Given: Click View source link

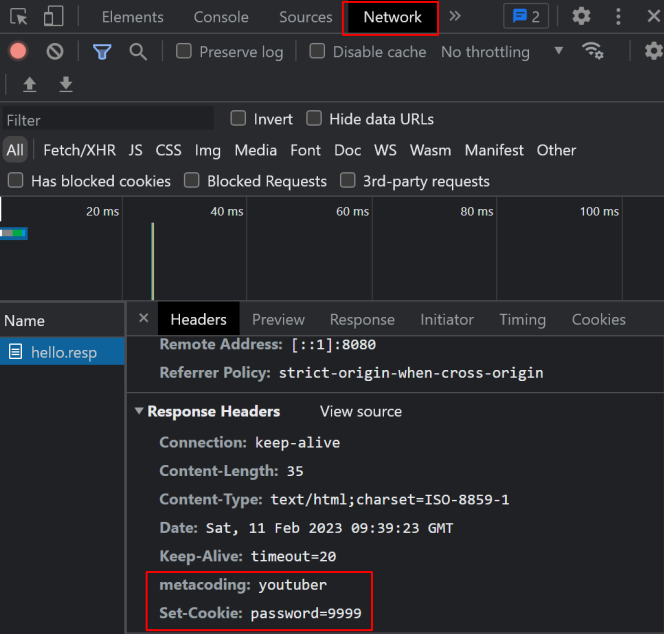Looking at the screenshot, I should tap(361, 411).
